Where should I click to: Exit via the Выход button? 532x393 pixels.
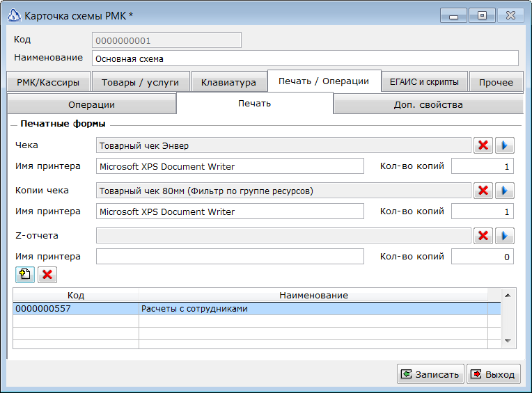tap(493, 374)
